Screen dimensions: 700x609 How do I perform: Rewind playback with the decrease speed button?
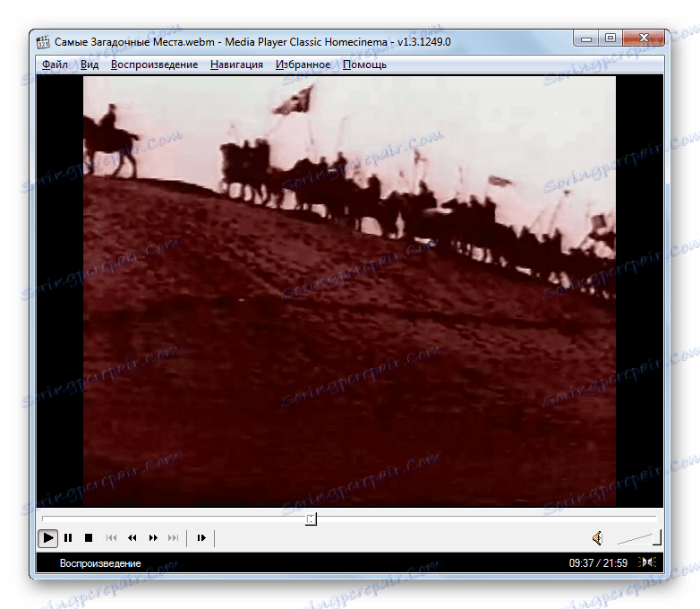[132, 537]
